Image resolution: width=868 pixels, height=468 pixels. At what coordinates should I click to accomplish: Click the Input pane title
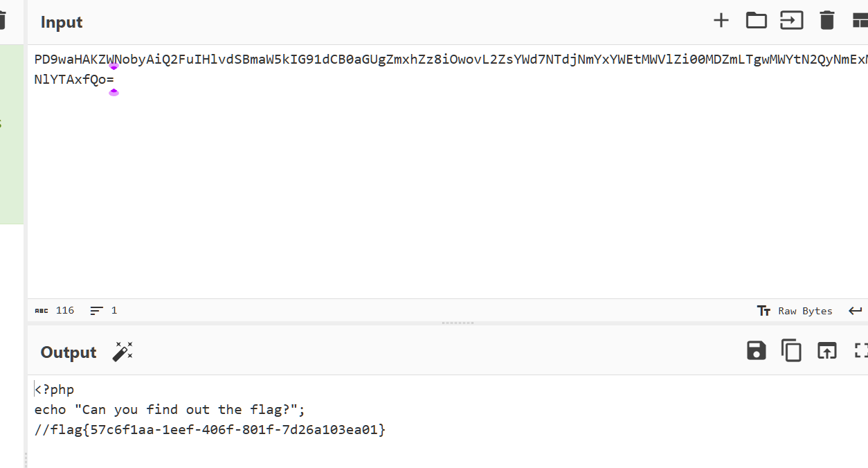pos(62,22)
